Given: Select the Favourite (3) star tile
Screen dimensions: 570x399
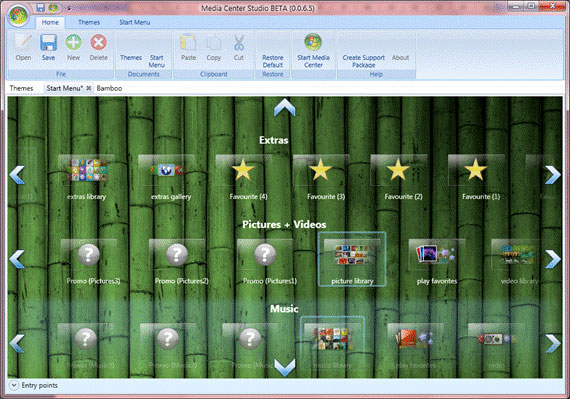Looking at the screenshot, I should point(325,178).
